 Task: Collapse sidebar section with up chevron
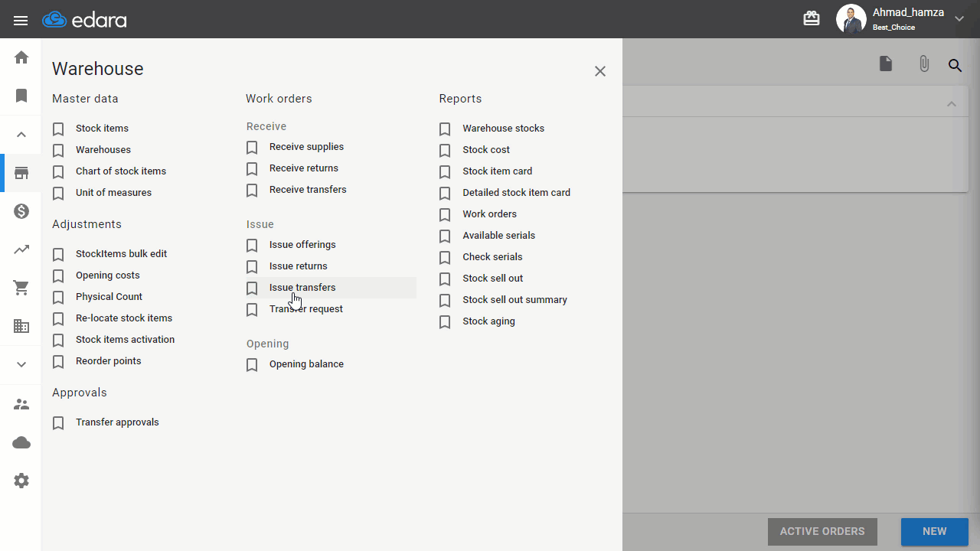21,135
